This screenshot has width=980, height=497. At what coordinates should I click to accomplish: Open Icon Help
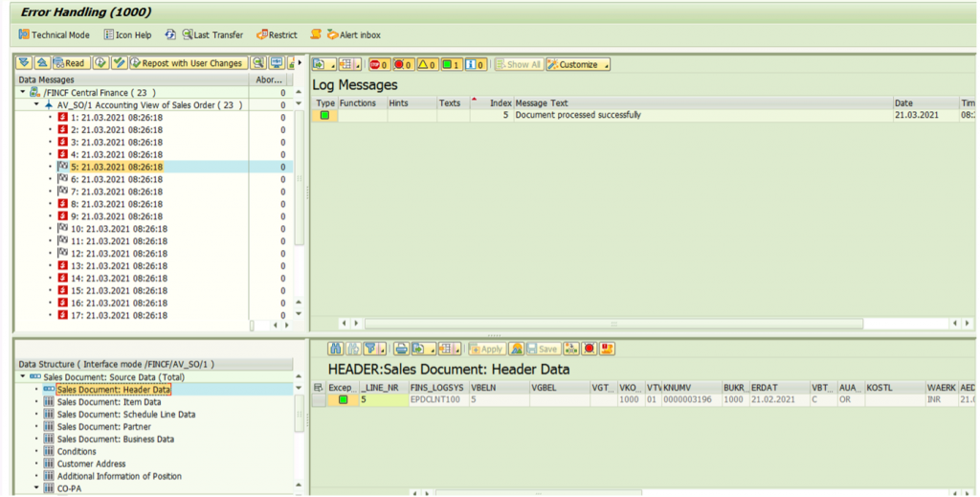click(127, 35)
